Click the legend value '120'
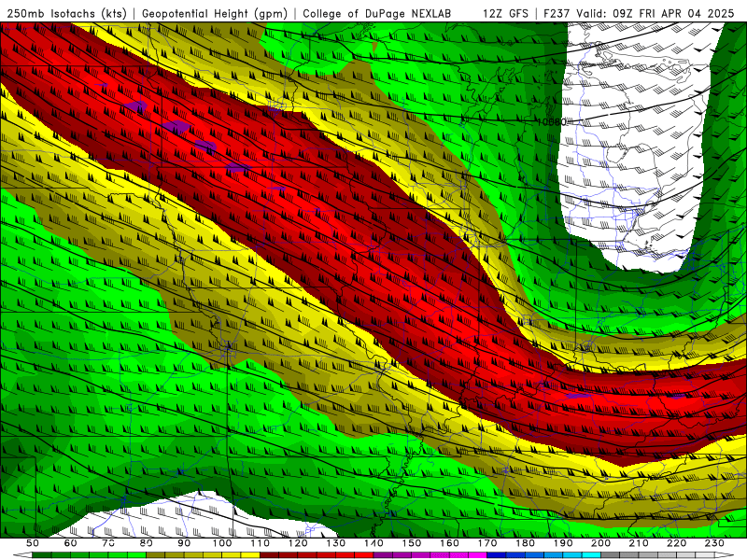747x560 pixels. pyautogui.click(x=298, y=543)
